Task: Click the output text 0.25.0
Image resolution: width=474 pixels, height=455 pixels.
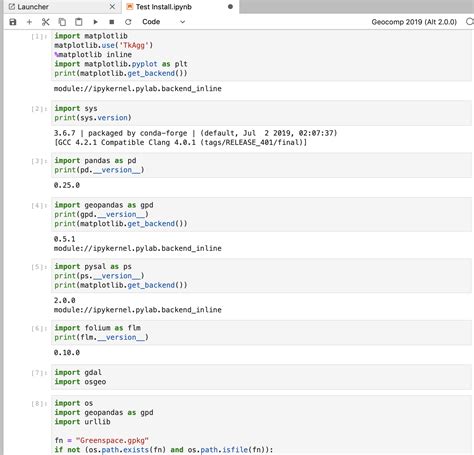Action: [x=67, y=185]
